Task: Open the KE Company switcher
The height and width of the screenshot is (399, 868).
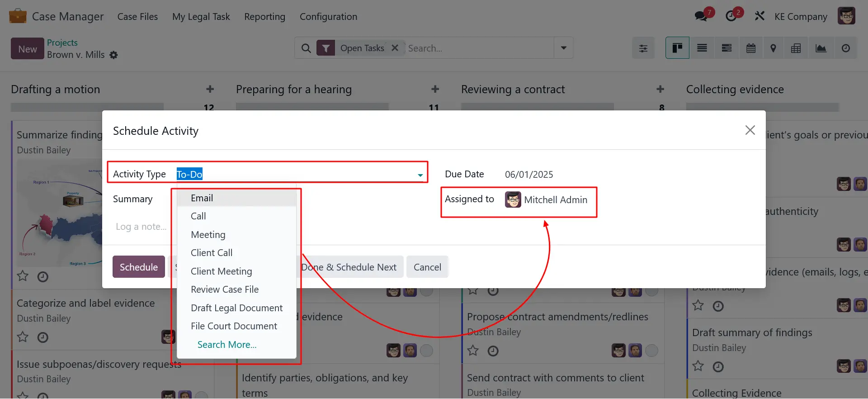Action: tap(801, 17)
